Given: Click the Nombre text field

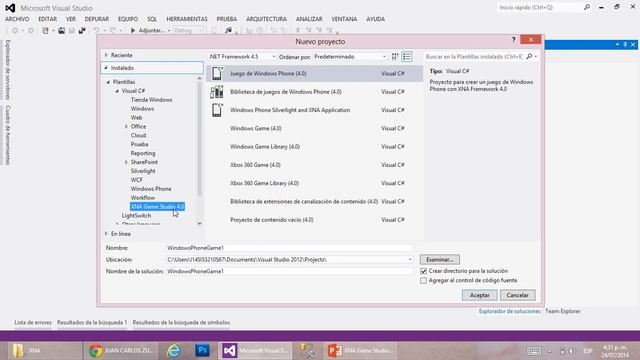Looking at the screenshot, I should click(289, 248).
